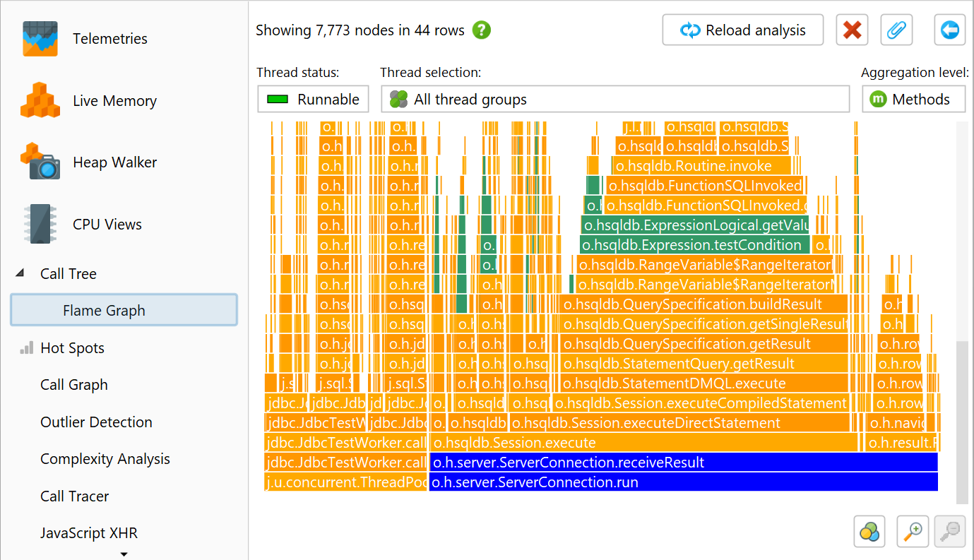Click the red X remove analysis icon

(x=852, y=30)
